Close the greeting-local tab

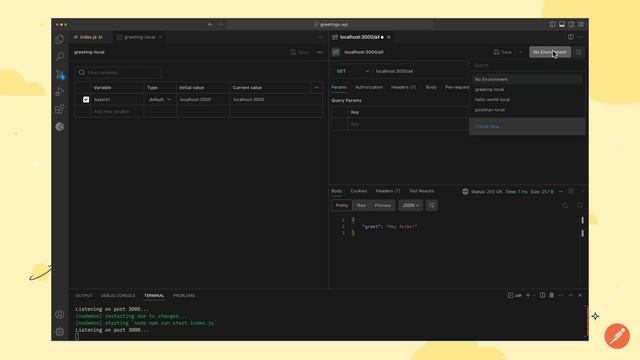point(160,37)
